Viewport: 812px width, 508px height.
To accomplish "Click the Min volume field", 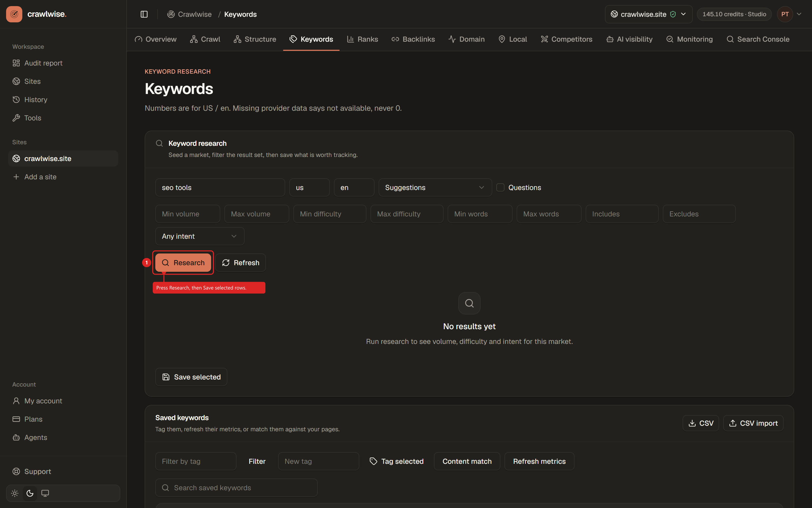I will coord(188,214).
